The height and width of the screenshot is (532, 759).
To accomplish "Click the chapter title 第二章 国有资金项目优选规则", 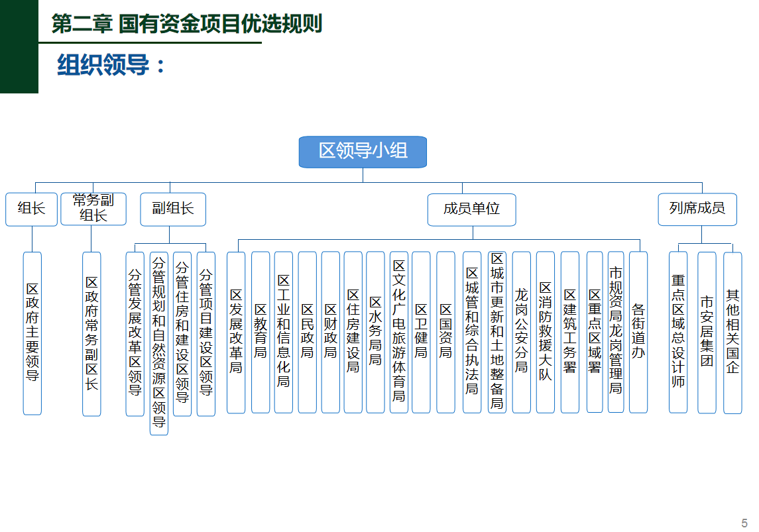I will [186, 25].
